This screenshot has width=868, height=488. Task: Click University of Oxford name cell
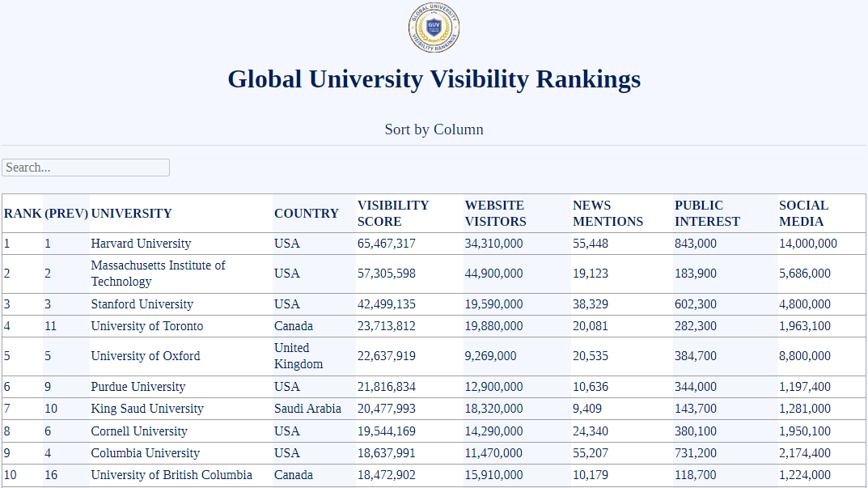click(x=145, y=356)
